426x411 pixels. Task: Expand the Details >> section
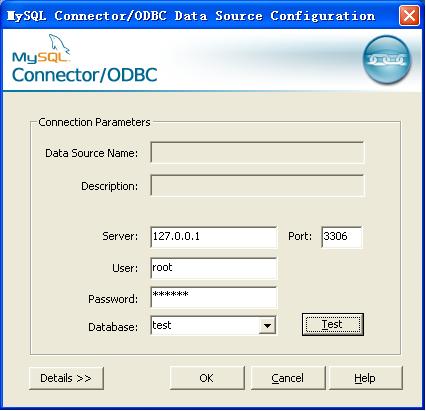(66, 378)
